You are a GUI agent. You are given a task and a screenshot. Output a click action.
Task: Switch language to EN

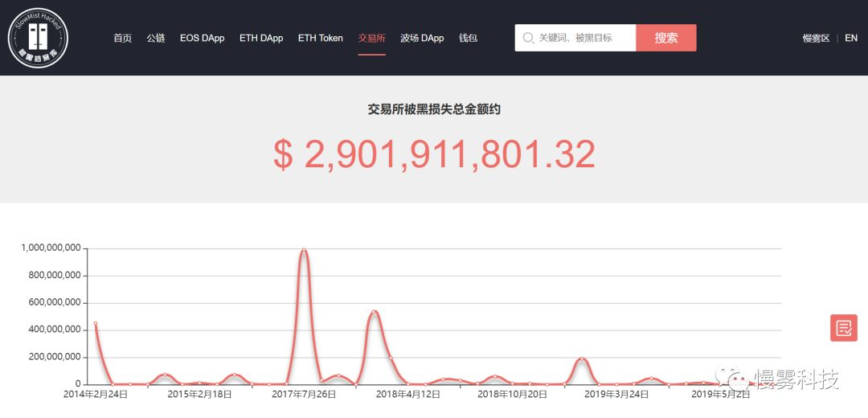point(851,38)
